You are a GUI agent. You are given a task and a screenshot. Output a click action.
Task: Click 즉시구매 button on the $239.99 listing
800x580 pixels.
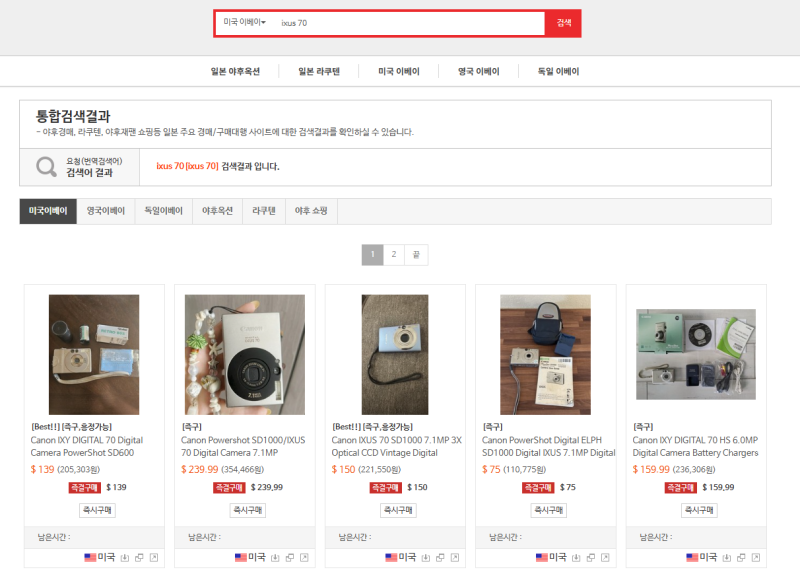point(247,510)
